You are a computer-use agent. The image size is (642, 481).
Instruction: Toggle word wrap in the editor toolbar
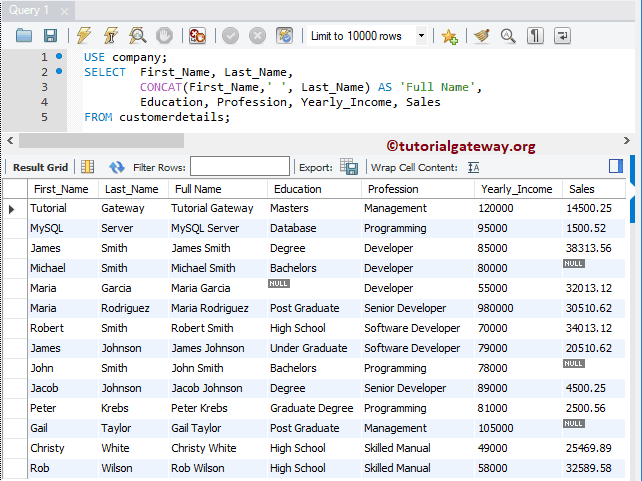point(562,36)
